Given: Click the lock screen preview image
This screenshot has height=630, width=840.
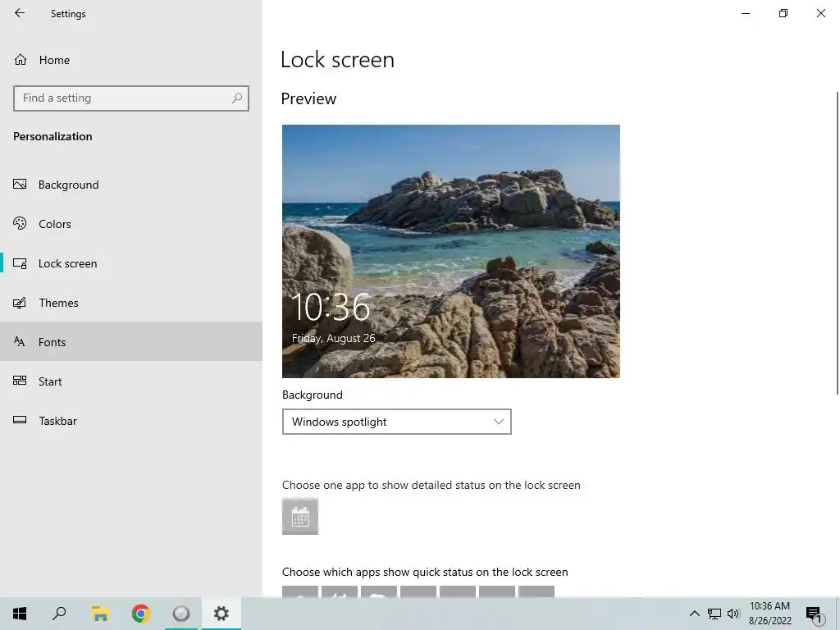Looking at the screenshot, I should pos(451,251).
